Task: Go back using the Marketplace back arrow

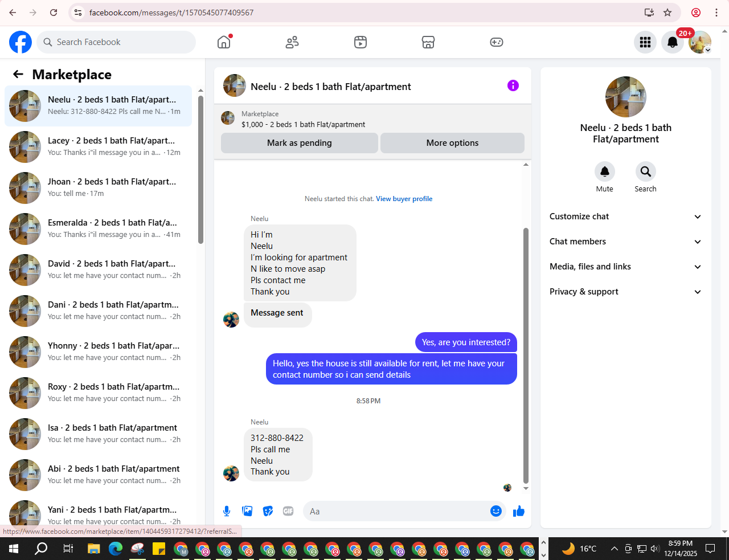Action: [x=18, y=75]
